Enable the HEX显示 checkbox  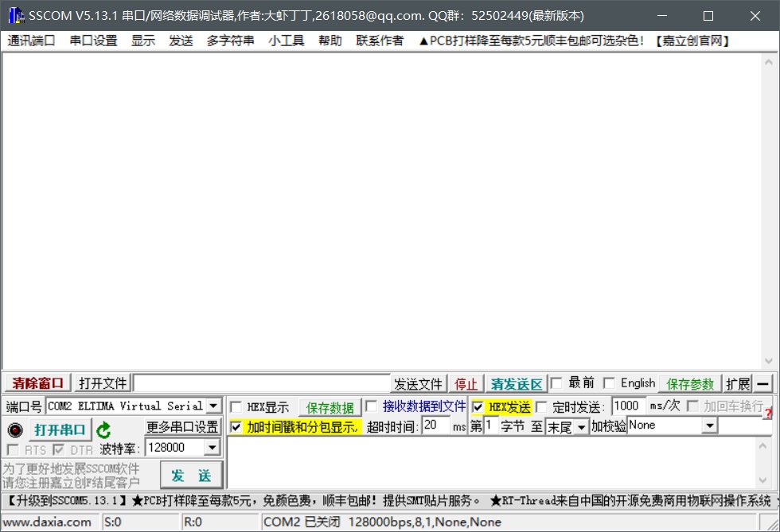[x=236, y=406]
